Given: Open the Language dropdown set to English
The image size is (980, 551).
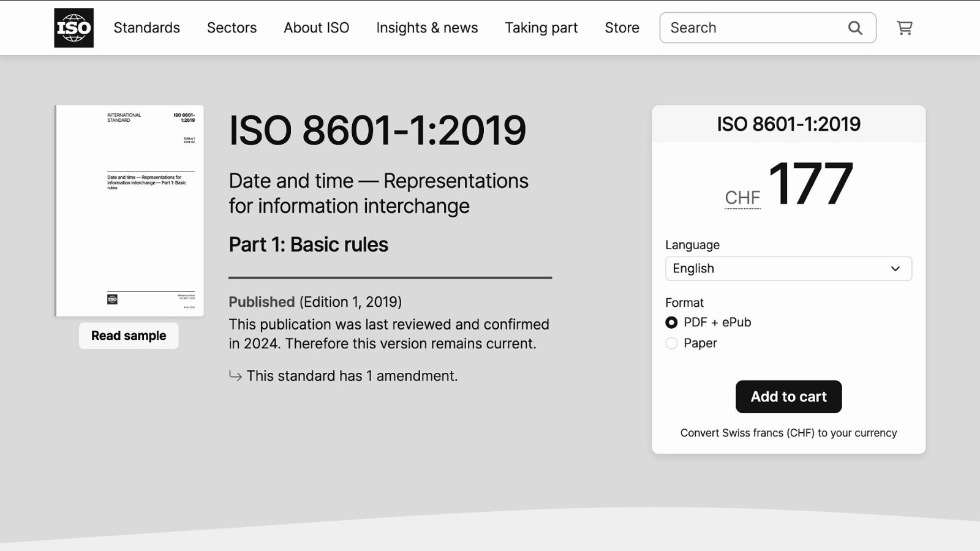Looking at the screenshot, I should 788,269.
